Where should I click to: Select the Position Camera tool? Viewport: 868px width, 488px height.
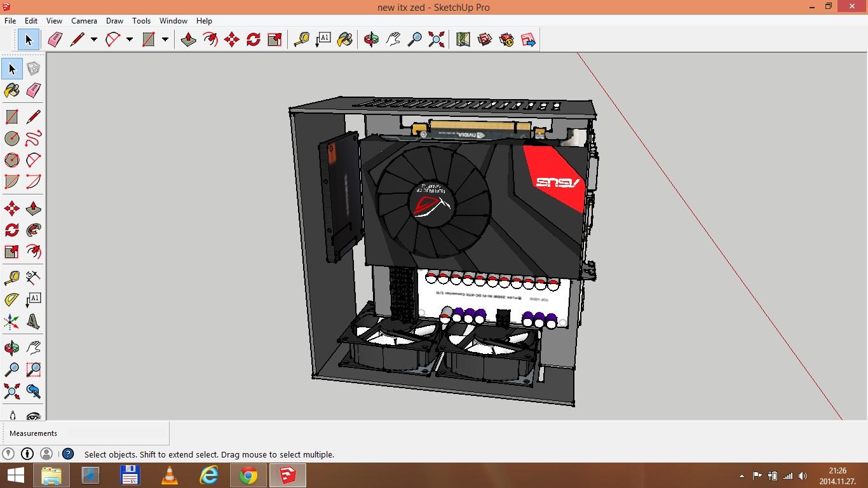click(12, 415)
